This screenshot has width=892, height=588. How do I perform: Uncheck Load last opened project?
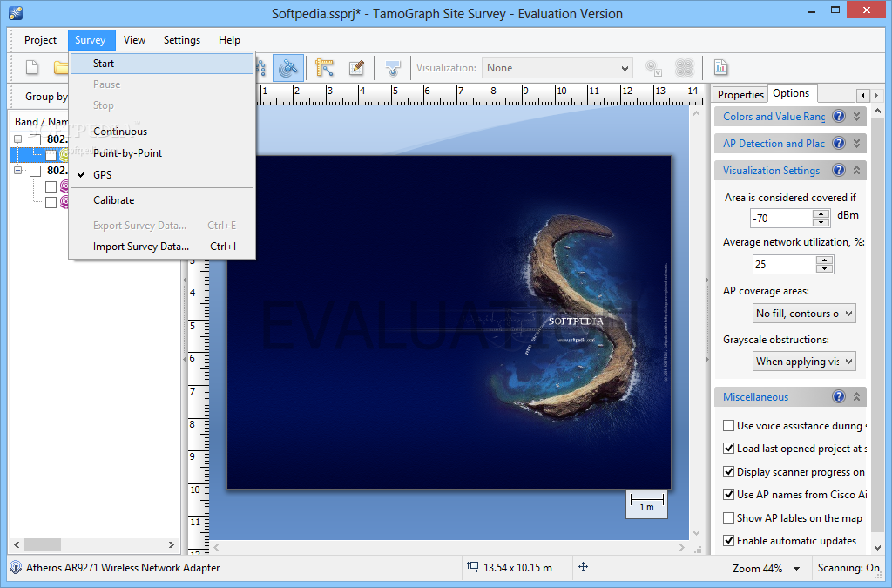coord(728,448)
